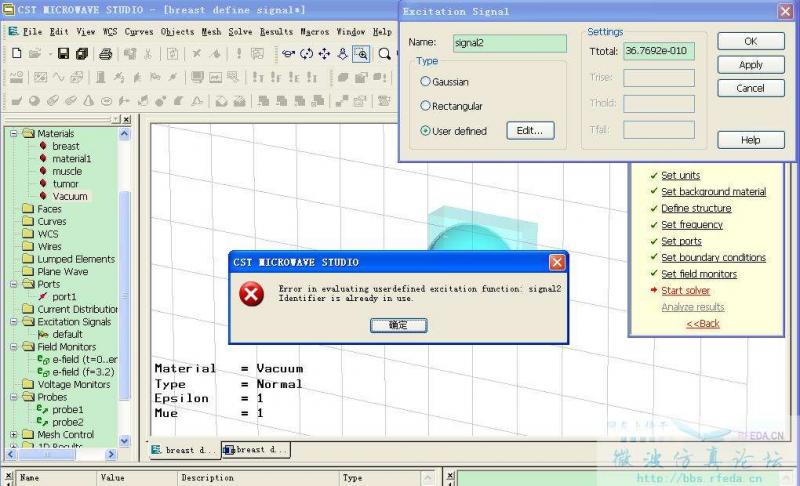Confirm the error with 确定 button
Screen dimensions: 800x486
(398, 325)
